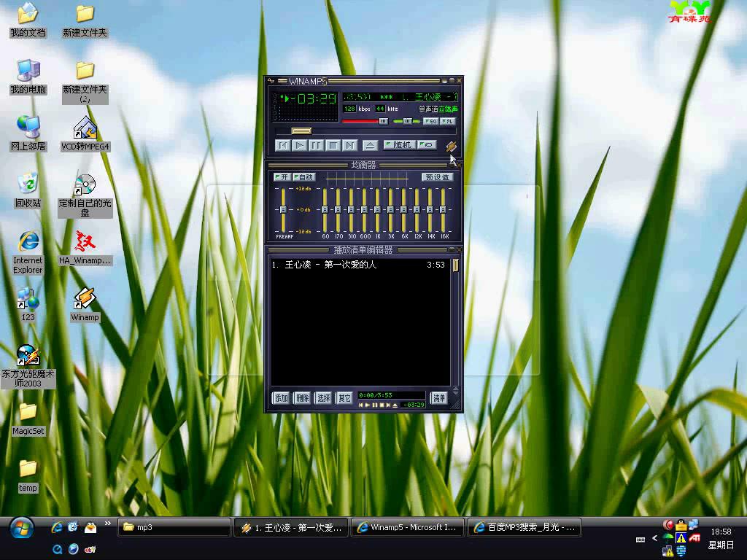Image resolution: width=747 pixels, height=560 pixels.
Task: Start playback with the main Play button
Action: [x=300, y=145]
